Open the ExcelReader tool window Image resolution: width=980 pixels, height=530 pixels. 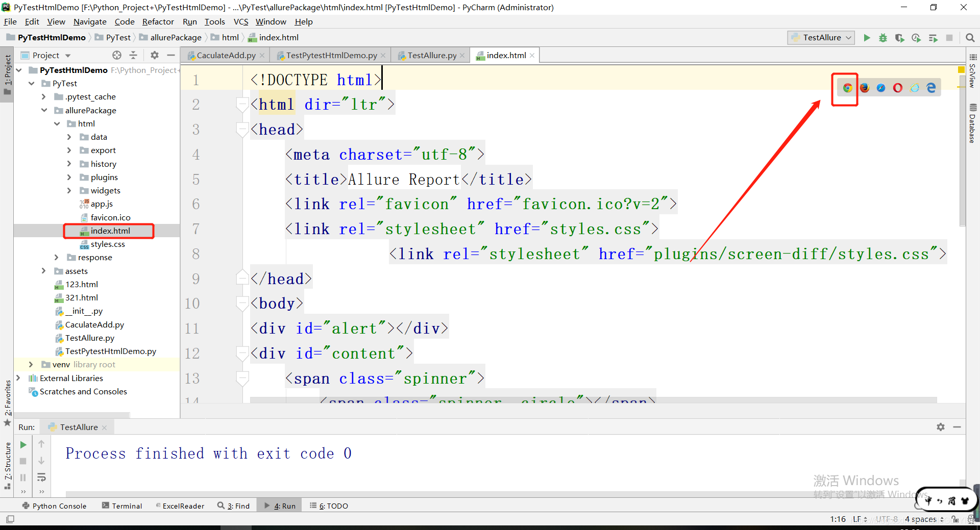(180, 506)
